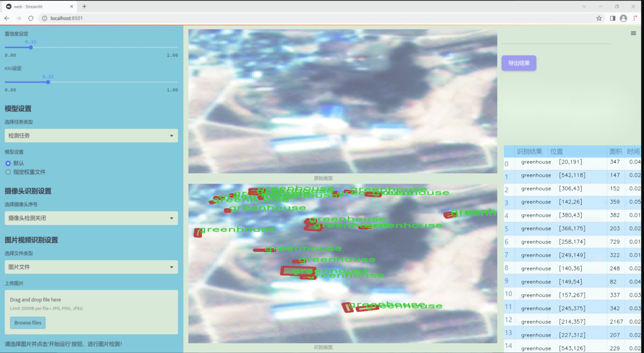Adjust the confidence slider at 0.15
Viewport: 644px width, 353px height.
pyautogui.click(x=31, y=47)
